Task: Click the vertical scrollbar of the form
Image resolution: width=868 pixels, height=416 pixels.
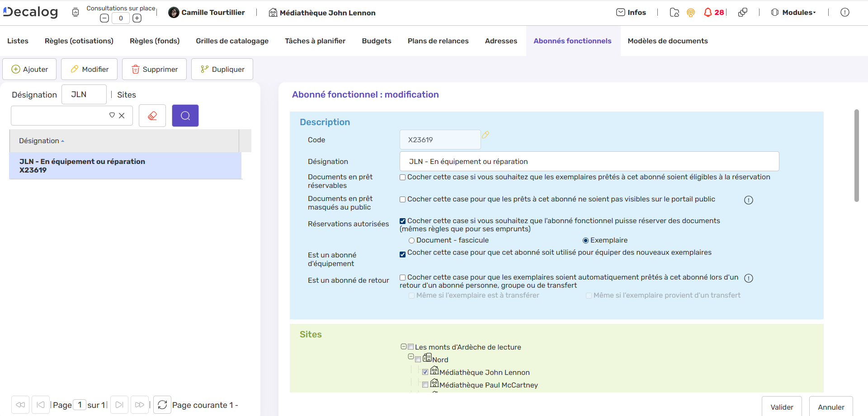Action: pos(856,155)
